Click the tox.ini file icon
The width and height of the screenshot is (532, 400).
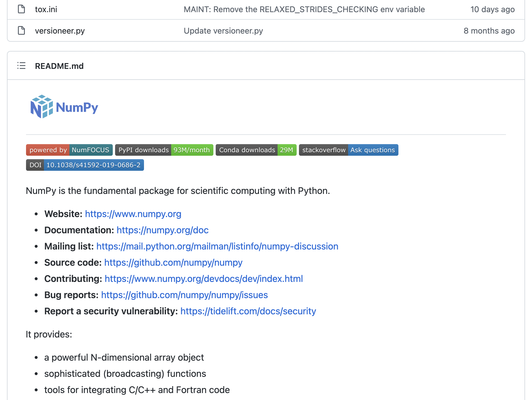click(x=21, y=9)
